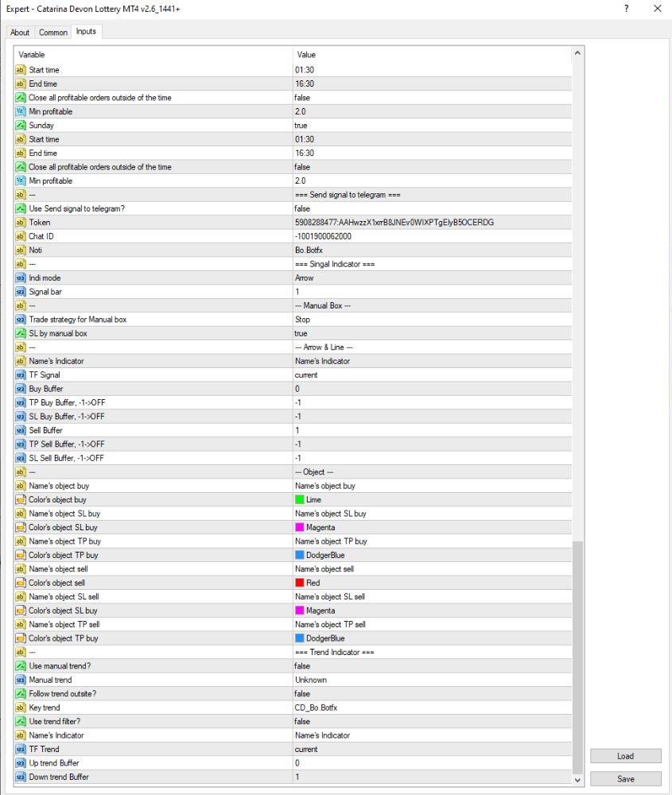Click the color-type icon beside Color's object sell

(x=21, y=583)
